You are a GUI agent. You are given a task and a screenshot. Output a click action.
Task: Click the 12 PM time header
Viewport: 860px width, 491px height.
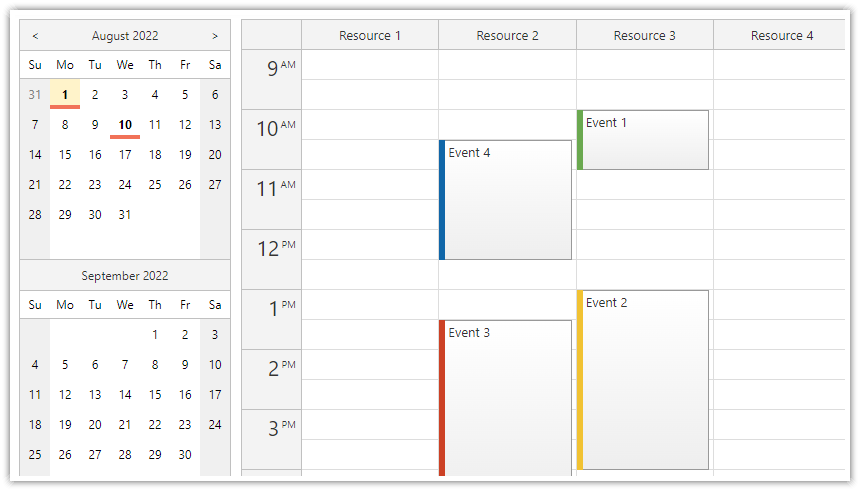coord(271,259)
